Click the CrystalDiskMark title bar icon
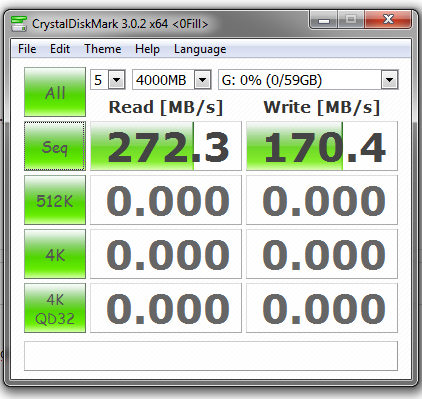 pos(19,23)
